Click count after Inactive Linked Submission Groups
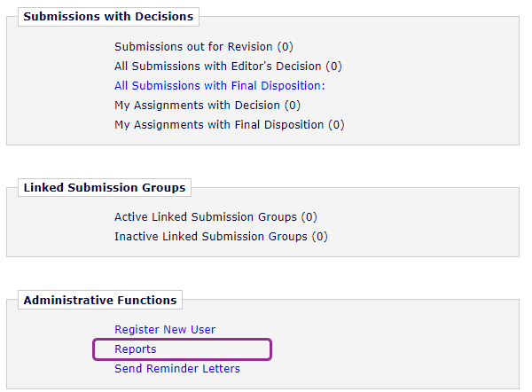This screenshot has width=532, height=392. 319,237
